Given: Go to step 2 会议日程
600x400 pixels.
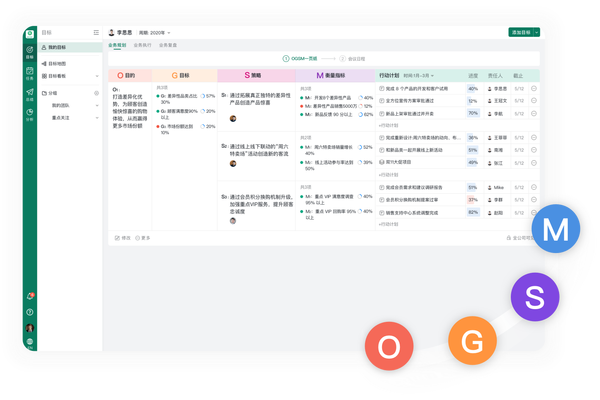Looking at the screenshot, I should (x=352, y=59).
